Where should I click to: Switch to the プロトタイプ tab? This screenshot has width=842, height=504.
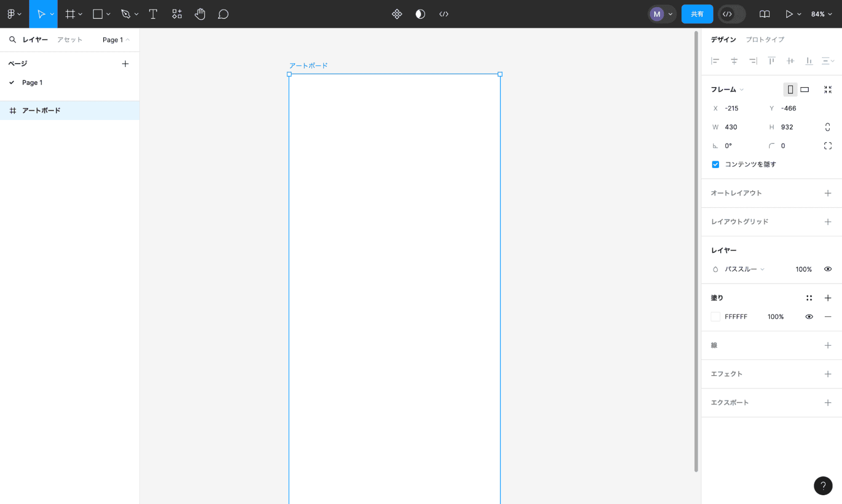(764, 40)
